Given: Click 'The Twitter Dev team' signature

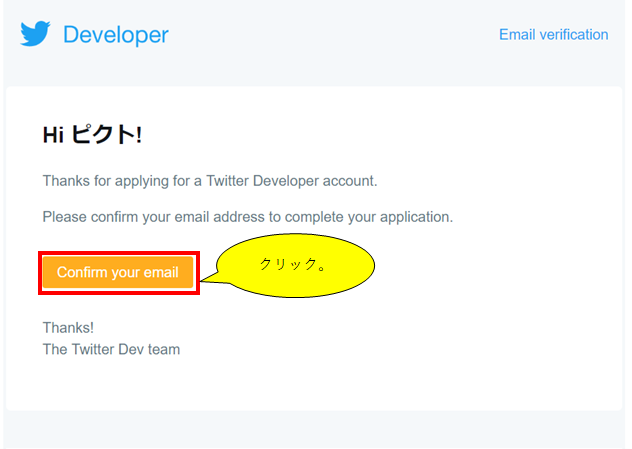Looking at the screenshot, I should (x=111, y=349).
